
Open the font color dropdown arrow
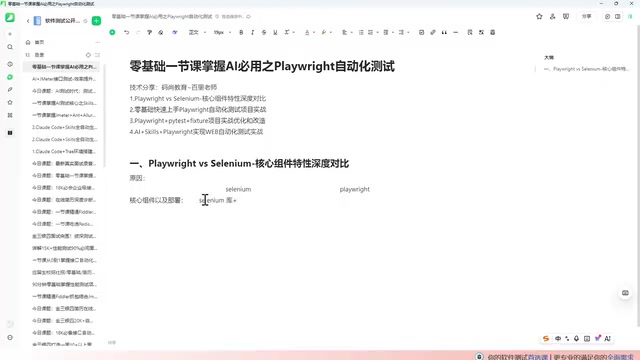[x=313, y=32]
